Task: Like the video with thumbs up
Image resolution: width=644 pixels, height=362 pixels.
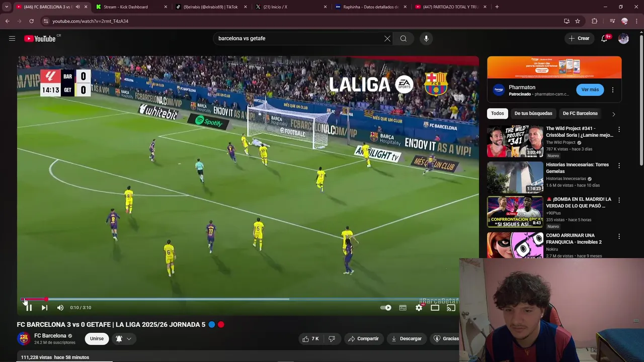Action: (x=310, y=339)
